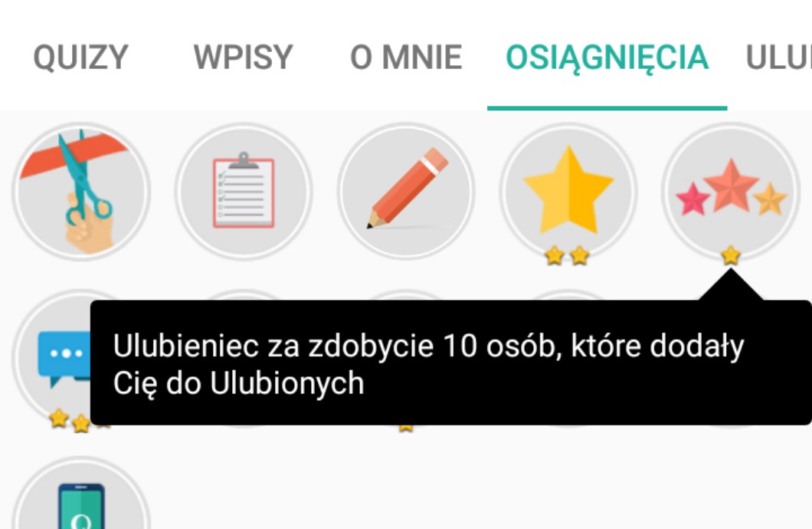Tap the orange pencil achievement badge
This screenshot has height=529, width=812.
pyautogui.click(x=406, y=191)
